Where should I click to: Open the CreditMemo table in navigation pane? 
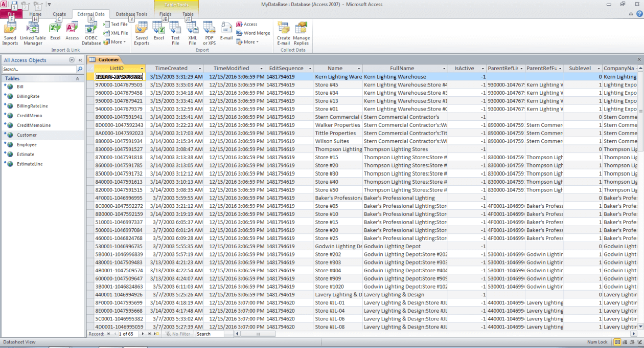click(29, 116)
